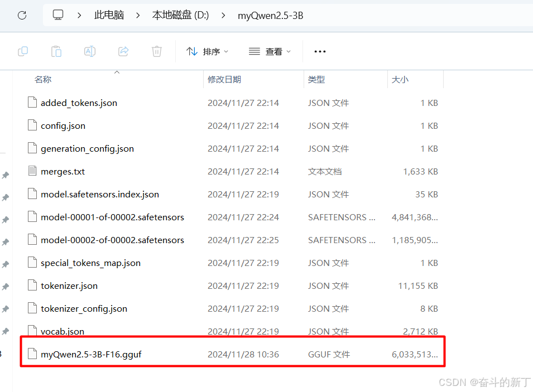Open the three-dot more options menu
533x392 pixels.
pos(320,52)
